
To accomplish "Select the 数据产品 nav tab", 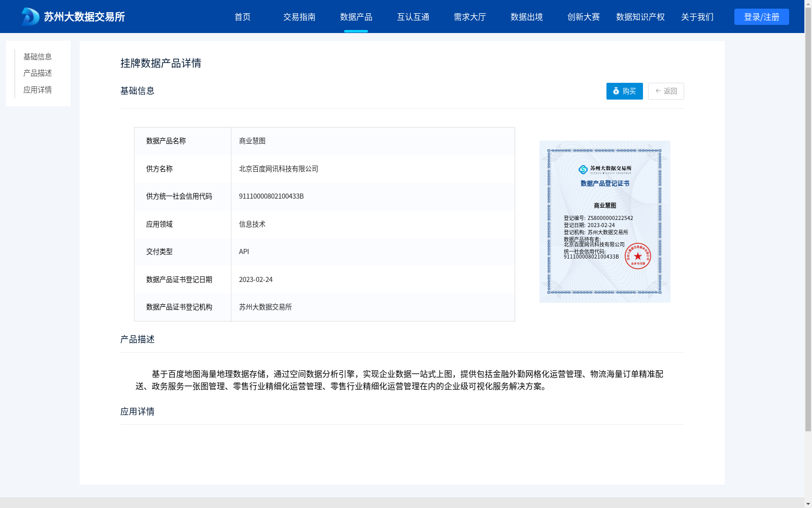I will (356, 17).
